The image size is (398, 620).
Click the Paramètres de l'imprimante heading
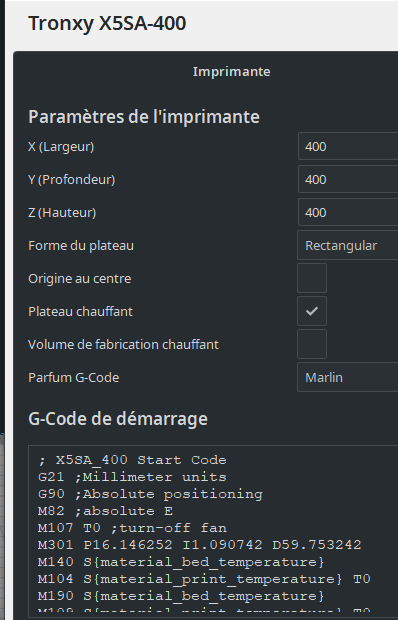coord(144,117)
